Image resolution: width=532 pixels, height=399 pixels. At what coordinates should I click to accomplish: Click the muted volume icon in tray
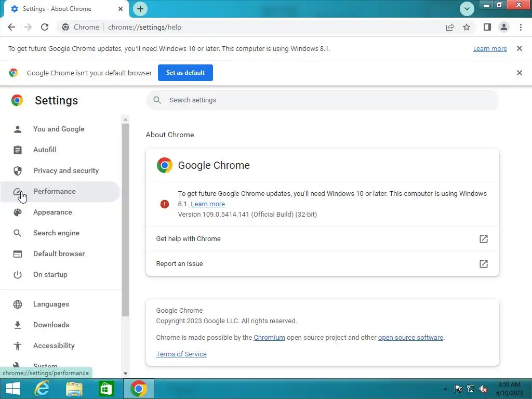pyautogui.click(x=483, y=389)
